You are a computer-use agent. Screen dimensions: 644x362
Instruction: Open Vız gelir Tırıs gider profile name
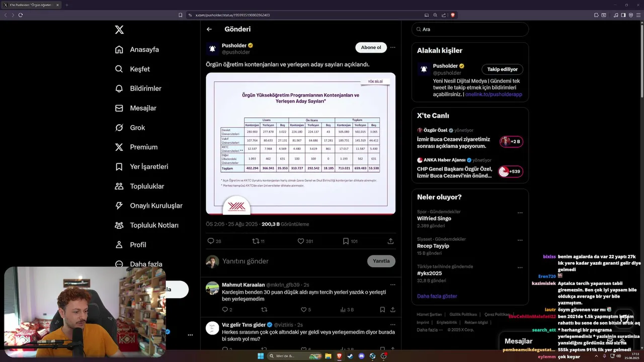[244, 325]
